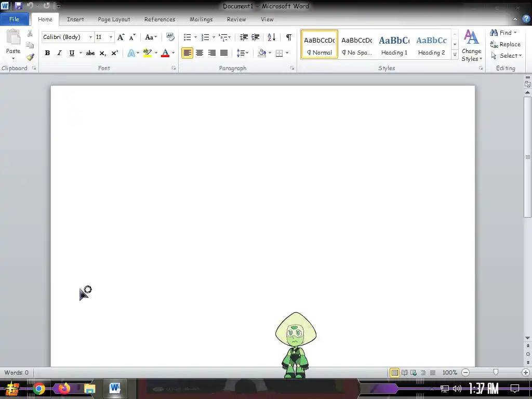Image resolution: width=532 pixels, height=399 pixels.
Task: Select Center alignment
Action: 199,53
